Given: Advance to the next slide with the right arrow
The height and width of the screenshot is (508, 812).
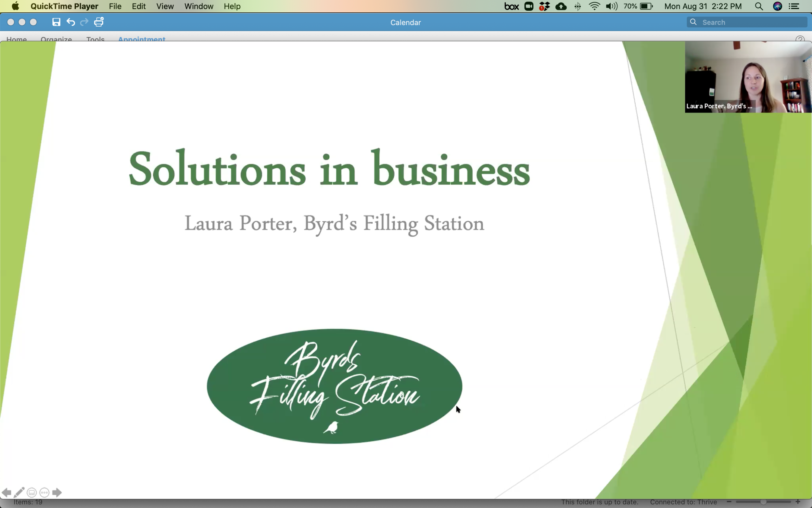Looking at the screenshot, I should (57, 492).
